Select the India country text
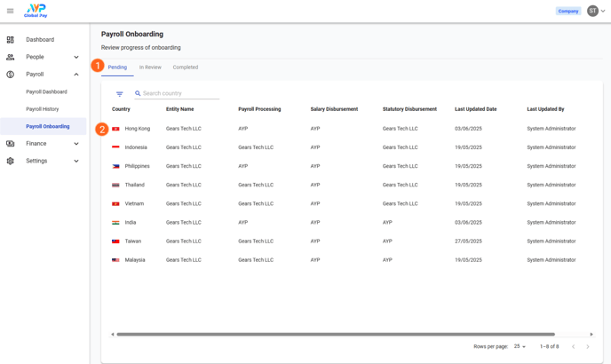611x364 pixels. click(x=131, y=223)
